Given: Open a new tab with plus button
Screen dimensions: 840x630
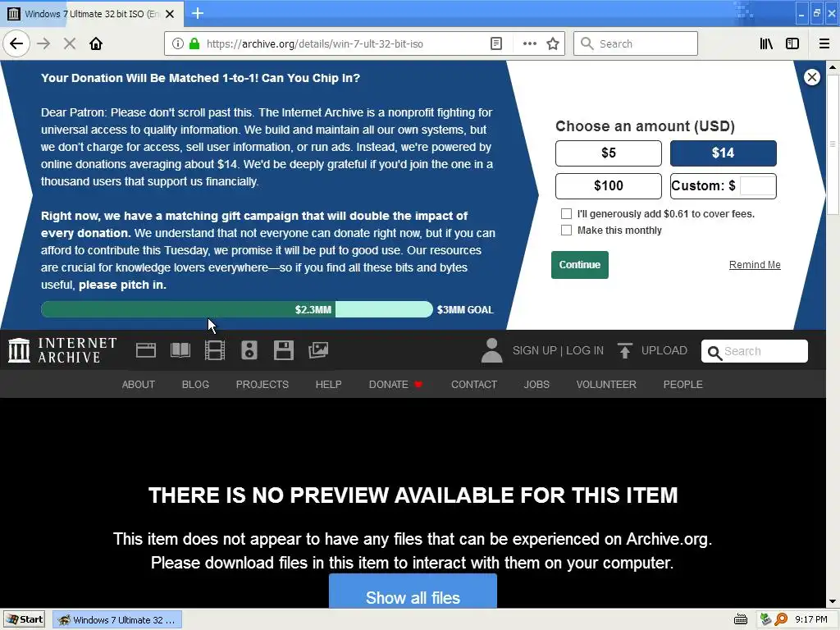Looking at the screenshot, I should click(x=198, y=13).
